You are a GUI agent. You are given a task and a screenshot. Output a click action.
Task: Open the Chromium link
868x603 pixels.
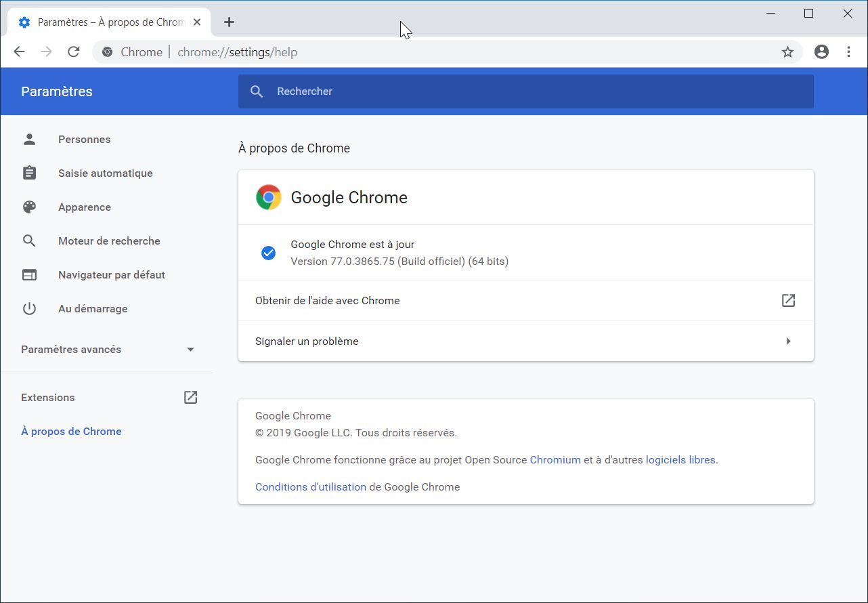click(555, 459)
